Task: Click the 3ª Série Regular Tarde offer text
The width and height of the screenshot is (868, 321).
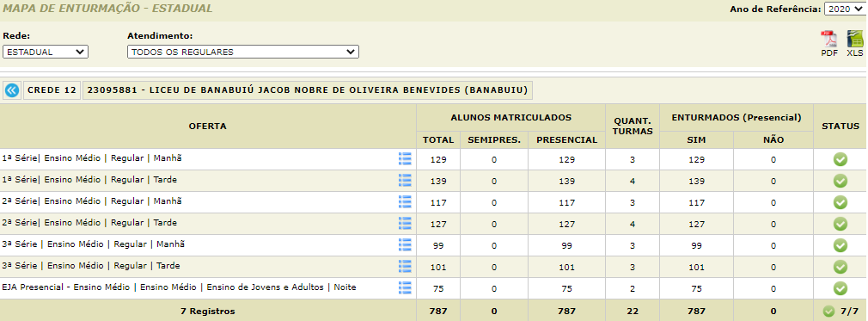Action: pos(91,266)
